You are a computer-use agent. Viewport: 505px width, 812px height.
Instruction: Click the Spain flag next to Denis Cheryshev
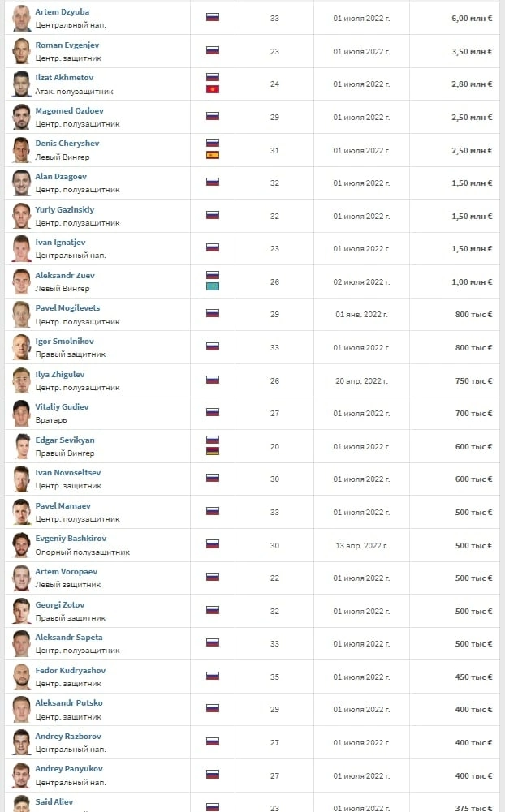point(213,154)
